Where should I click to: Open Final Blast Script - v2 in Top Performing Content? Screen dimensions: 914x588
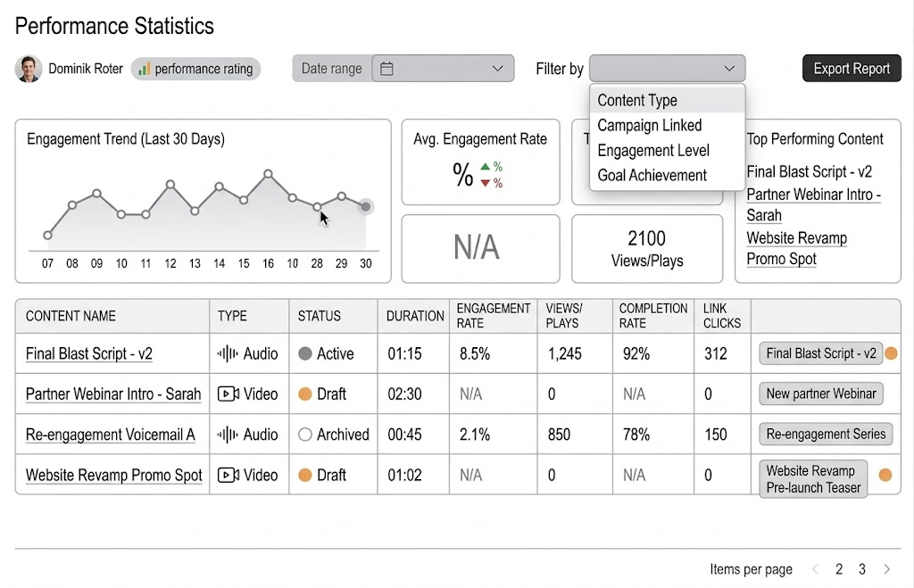pyautogui.click(x=809, y=172)
